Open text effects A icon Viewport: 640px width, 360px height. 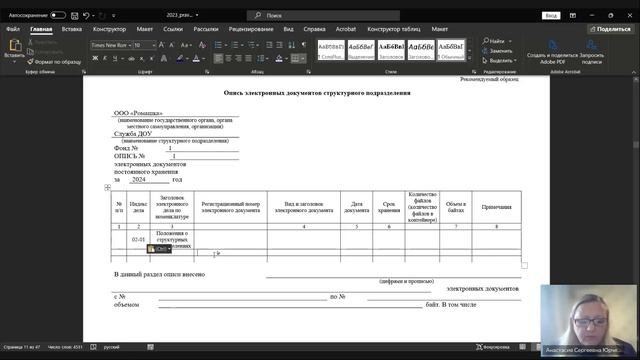[164, 58]
